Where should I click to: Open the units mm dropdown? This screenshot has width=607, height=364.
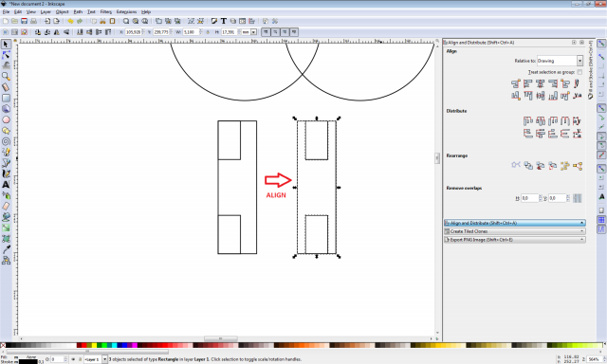248,32
